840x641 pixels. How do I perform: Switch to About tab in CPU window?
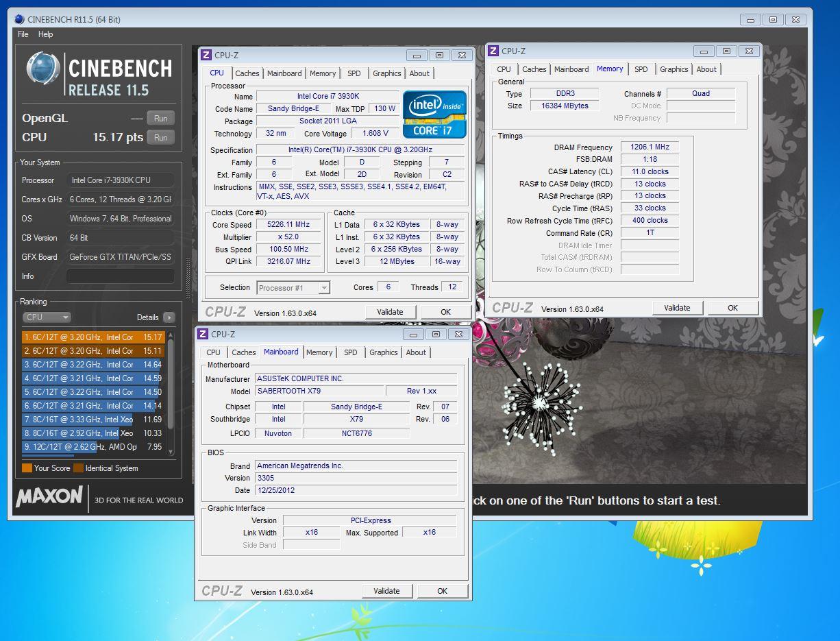point(419,73)
